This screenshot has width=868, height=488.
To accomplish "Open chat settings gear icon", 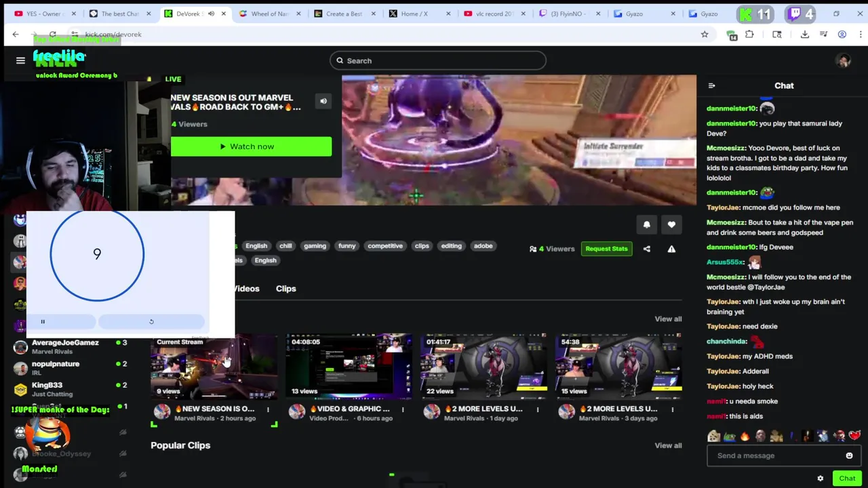I will pyautogui.click(x=821, y=479).
